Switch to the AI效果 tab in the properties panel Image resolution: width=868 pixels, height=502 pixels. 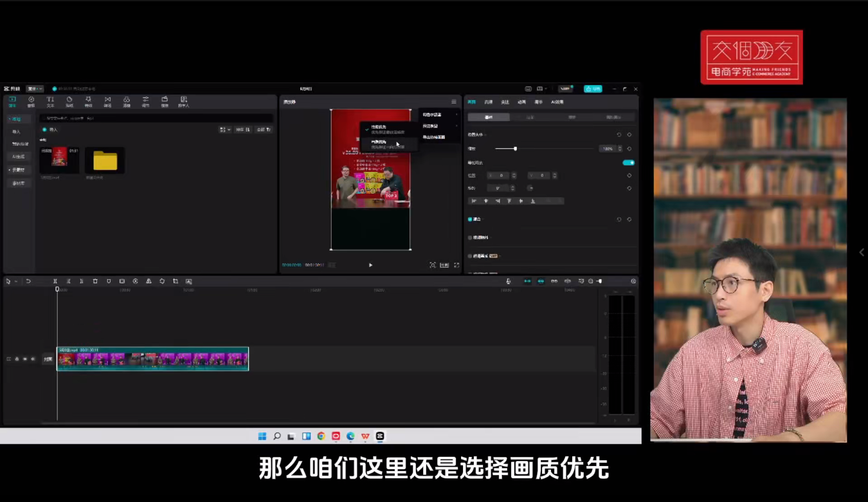coord(557,102)
